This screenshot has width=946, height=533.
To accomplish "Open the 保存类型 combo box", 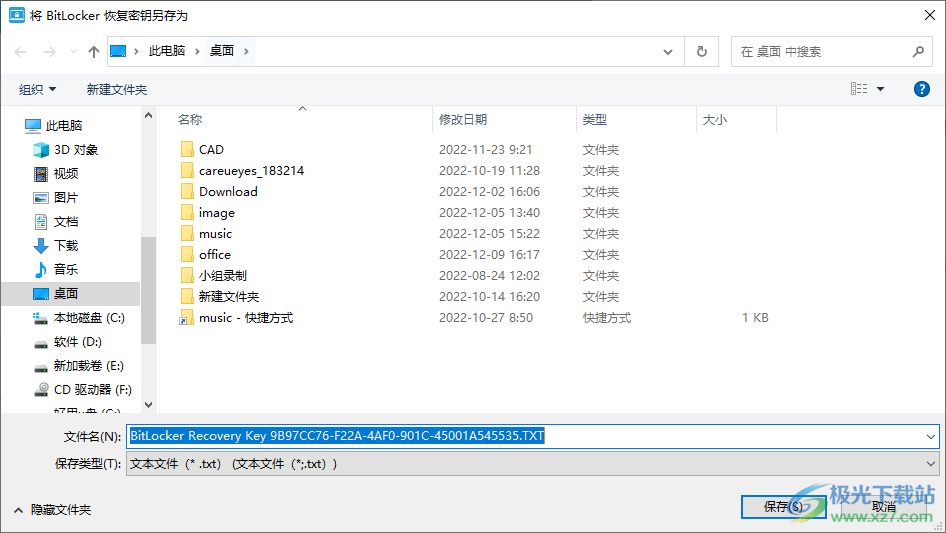I will (533, 464).
